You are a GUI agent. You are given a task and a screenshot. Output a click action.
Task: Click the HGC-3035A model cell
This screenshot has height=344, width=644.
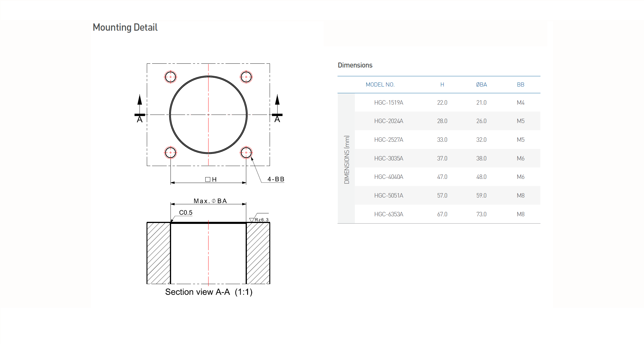tap(388, 158)
